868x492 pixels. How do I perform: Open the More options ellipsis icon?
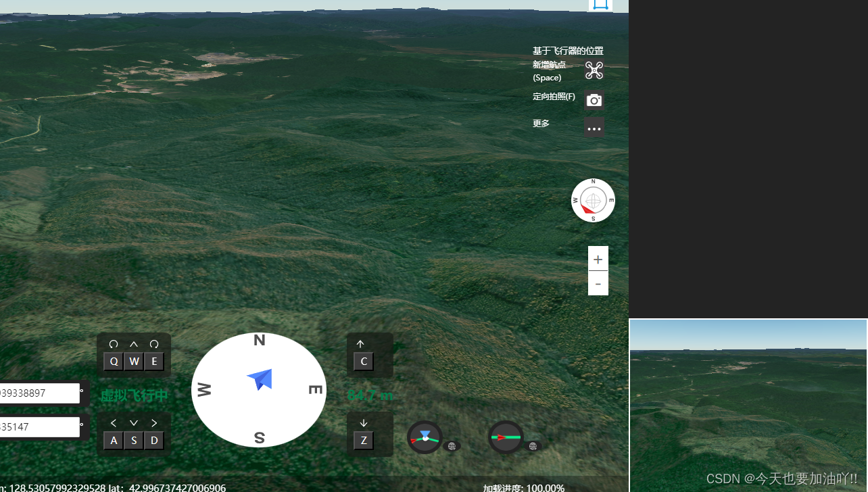click(x=594, y=128)
